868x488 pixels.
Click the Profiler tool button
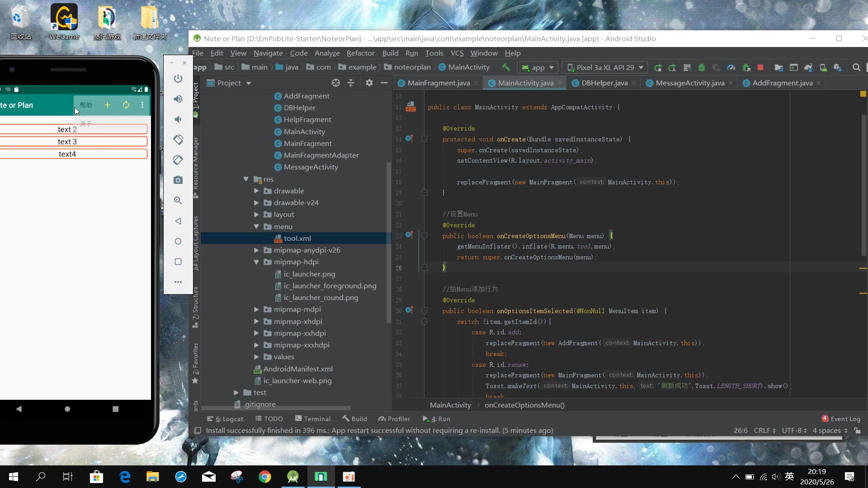(x=394, y=419)
